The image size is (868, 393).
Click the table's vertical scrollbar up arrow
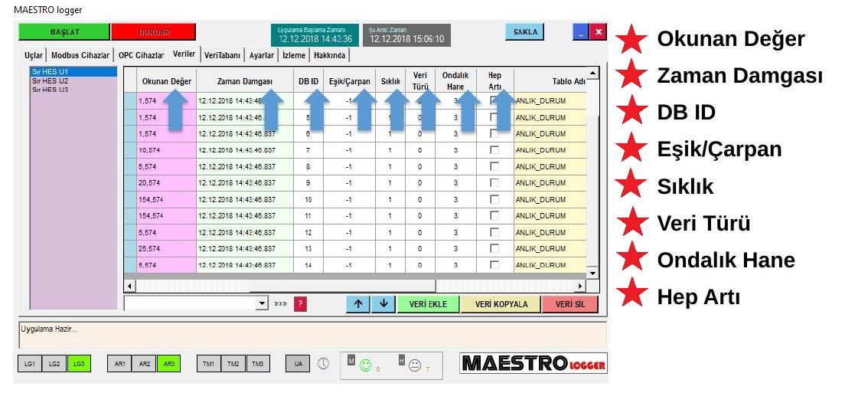[592, 74]
